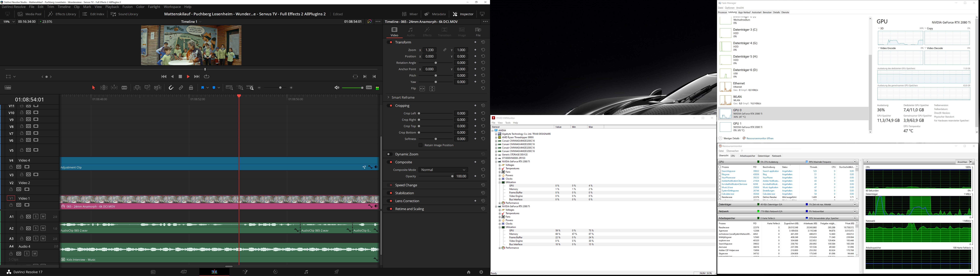The height and width of the screenshot is (276, 980).
Task: Open the Fusion menu in DaVinci Resolve
Action: 127,7
